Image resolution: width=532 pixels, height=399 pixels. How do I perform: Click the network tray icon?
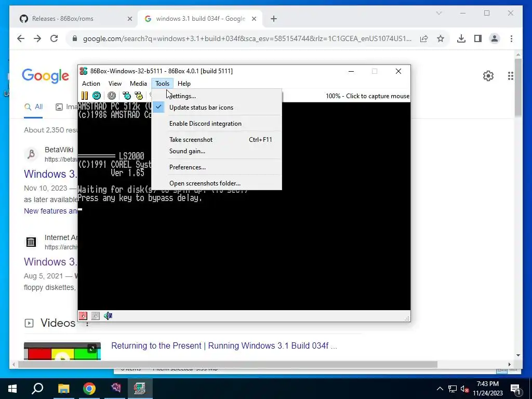pos(453,389)
